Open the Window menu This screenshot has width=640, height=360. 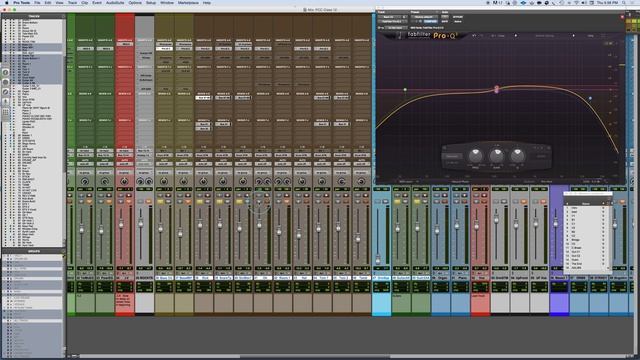167,2
